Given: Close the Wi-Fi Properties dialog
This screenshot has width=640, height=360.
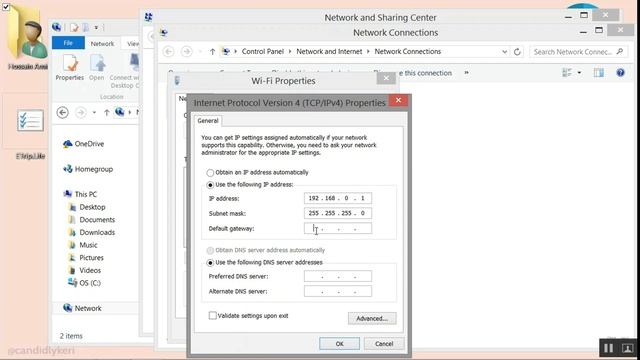Looking at the screenshot, I should click(x=386, y=78).
